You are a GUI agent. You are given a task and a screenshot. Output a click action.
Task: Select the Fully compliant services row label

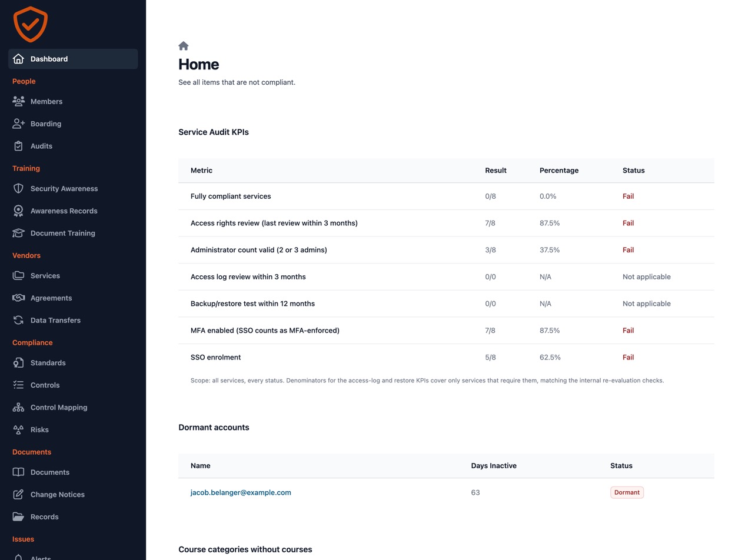pos(231,196)
